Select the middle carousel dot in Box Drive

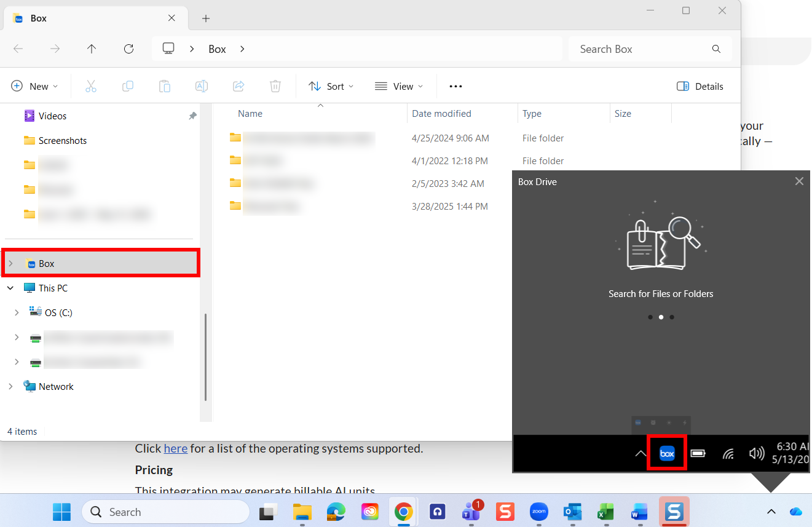point(661,317)
